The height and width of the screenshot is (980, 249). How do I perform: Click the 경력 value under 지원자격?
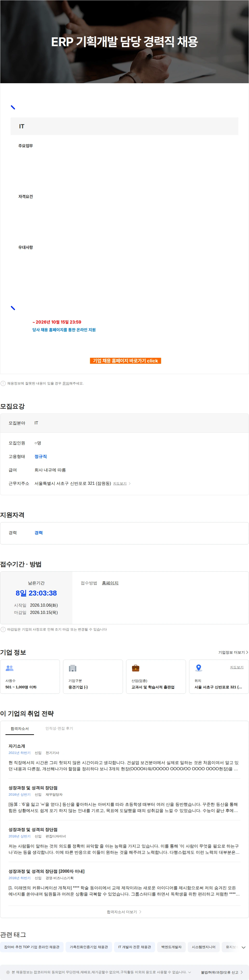coord(38,533)
